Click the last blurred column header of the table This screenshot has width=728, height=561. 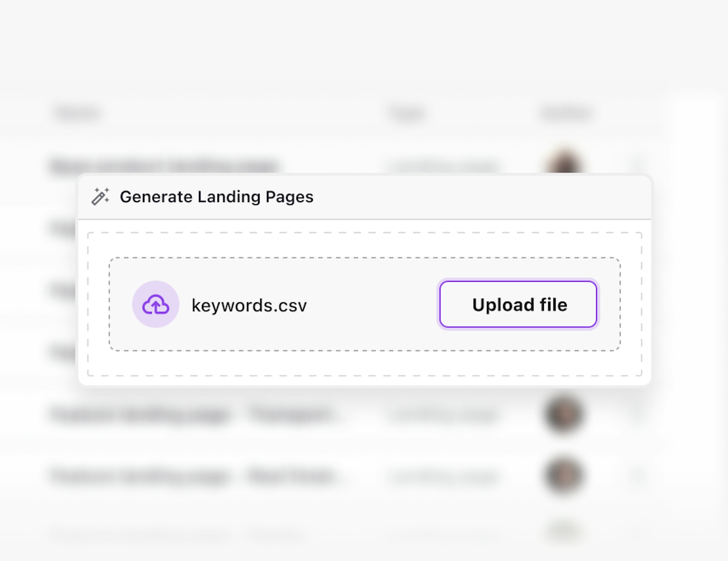pyautogui.click(x=567, y=113)
